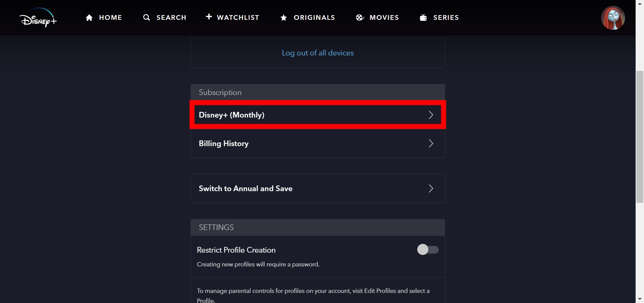
Task: Expand Switch to Annual and Save
Action: [x=431, y=188]
